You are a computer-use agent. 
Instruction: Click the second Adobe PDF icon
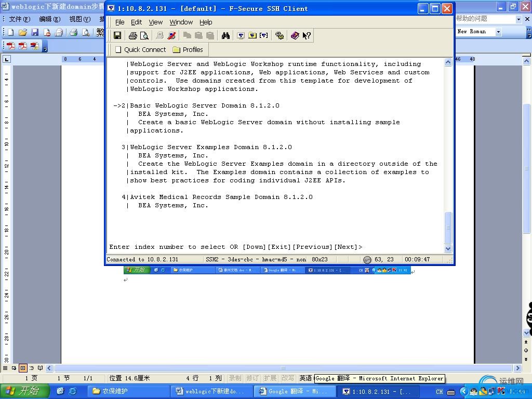(x=23, y=46)
